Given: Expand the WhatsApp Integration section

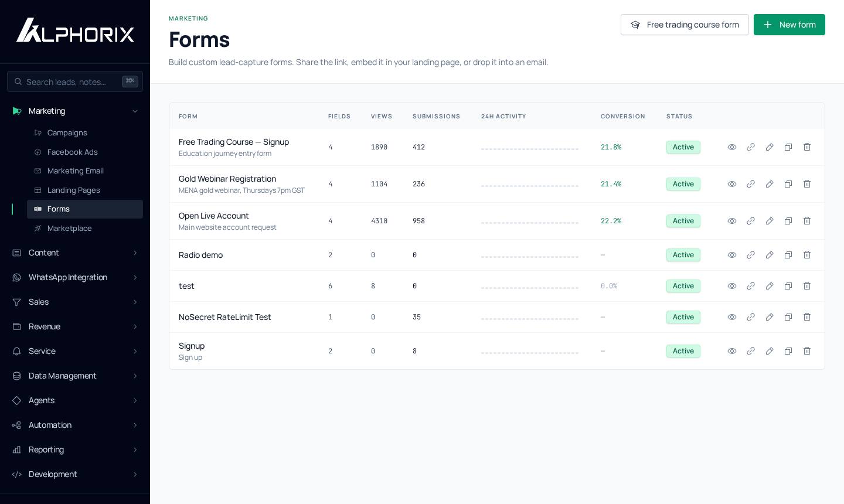Looking at the screenshot, I should (x=75, y=277).
